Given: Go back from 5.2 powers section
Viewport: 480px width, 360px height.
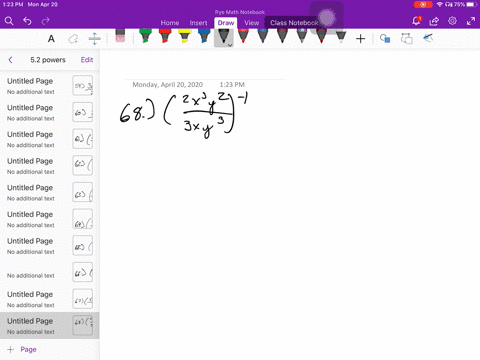Looking at the screenshot, I should tap(10, 60).
